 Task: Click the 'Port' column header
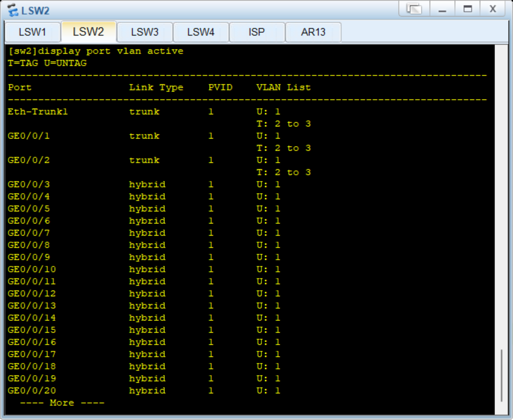coord(20,87)
